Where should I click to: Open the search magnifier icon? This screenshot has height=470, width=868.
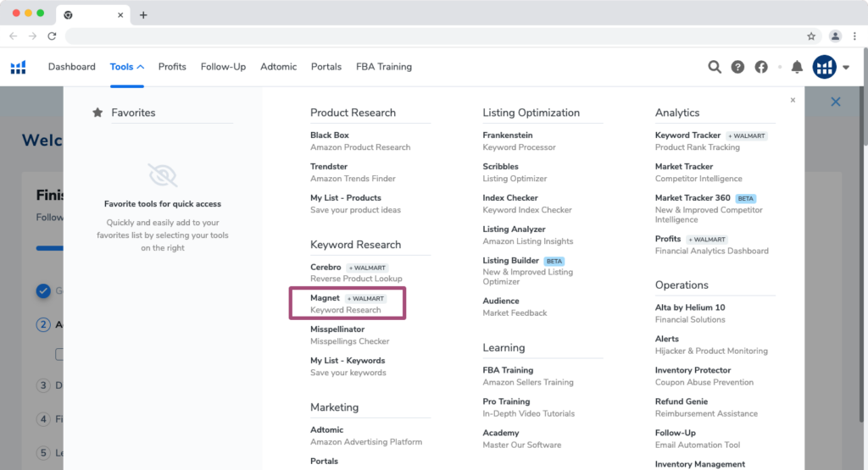(714, 67)
